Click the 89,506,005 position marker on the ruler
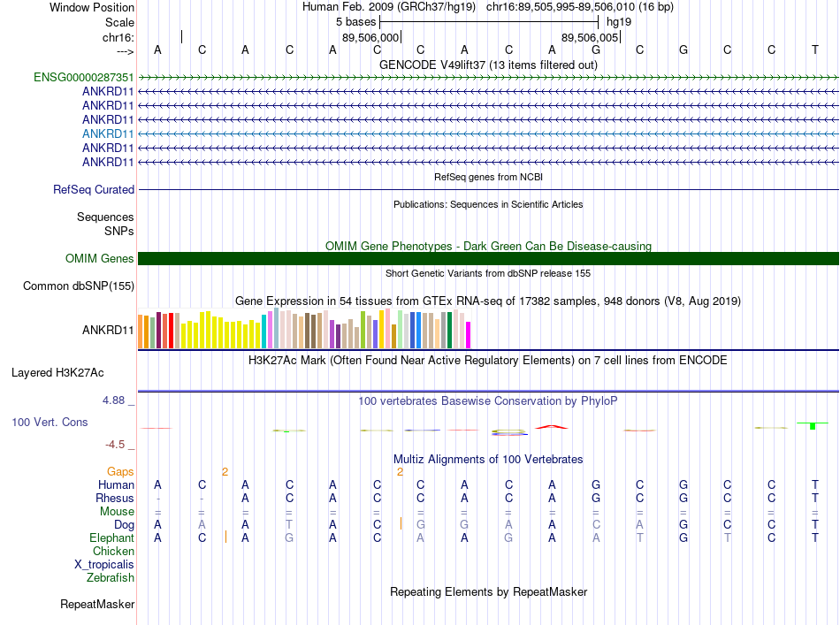Image resolution: width=840 pixels, height=625 pixels. (x=591, y=37)
